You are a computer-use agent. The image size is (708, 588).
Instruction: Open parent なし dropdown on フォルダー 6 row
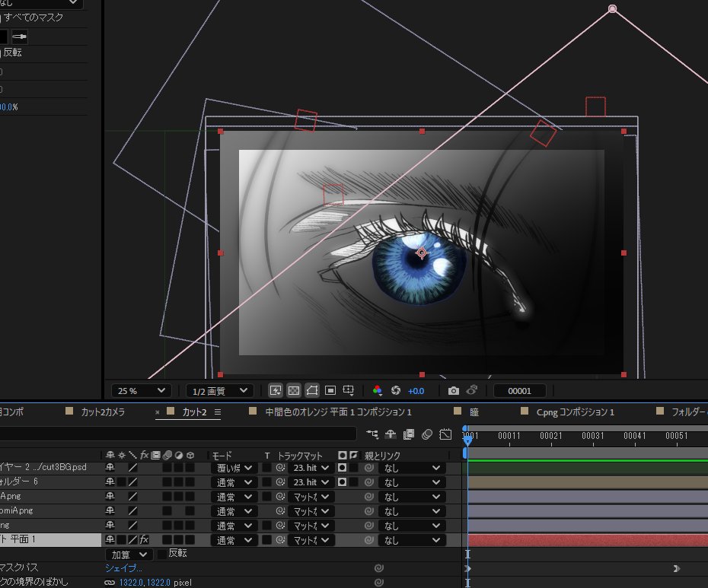pyautogui.click(x=412, y=482)
